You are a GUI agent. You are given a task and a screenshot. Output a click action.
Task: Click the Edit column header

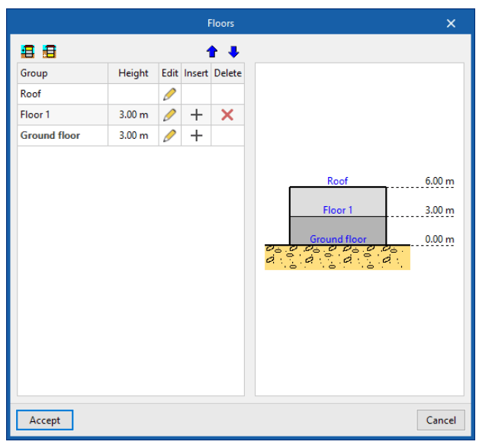170,73
